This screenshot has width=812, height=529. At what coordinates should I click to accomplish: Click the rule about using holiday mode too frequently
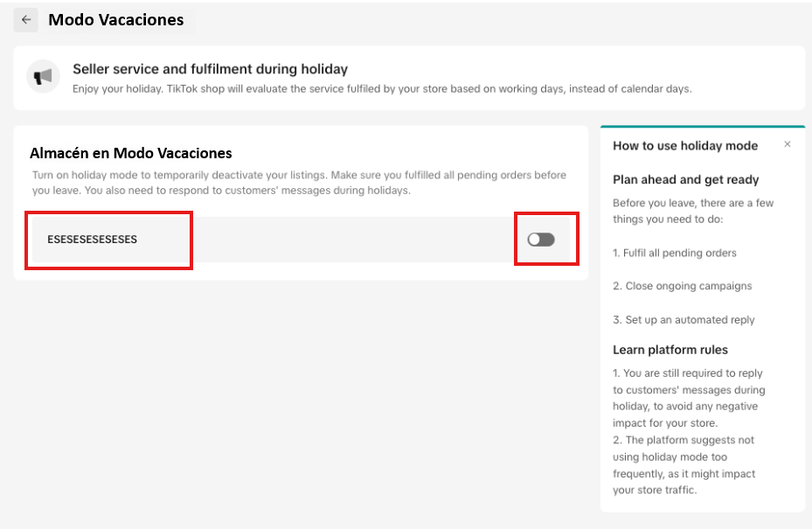[x=684, y=465]
